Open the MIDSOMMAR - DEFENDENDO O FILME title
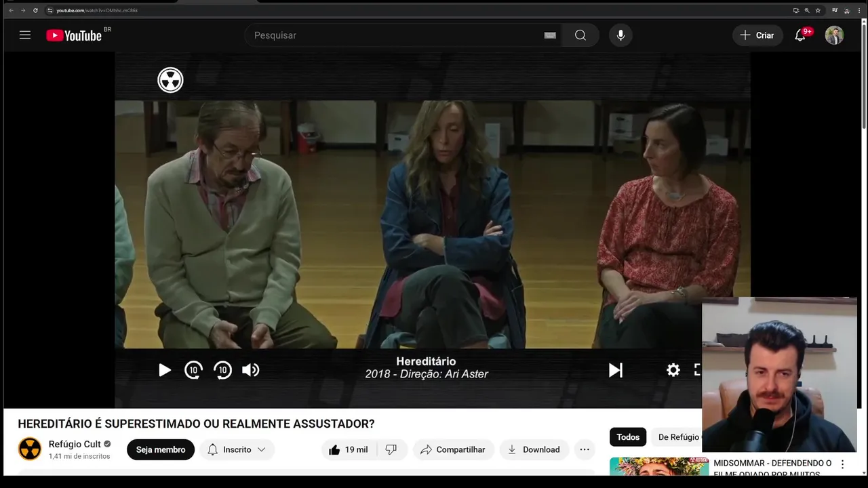 coord(772,468)
